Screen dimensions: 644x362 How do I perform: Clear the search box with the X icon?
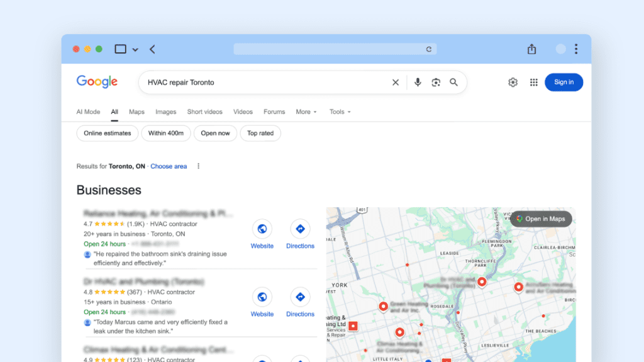[396, 82]
